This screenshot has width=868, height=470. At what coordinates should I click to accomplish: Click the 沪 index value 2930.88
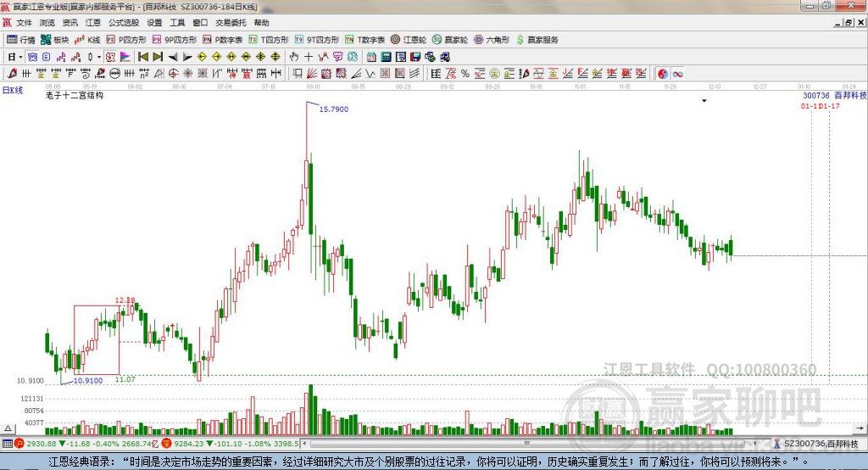41,444
